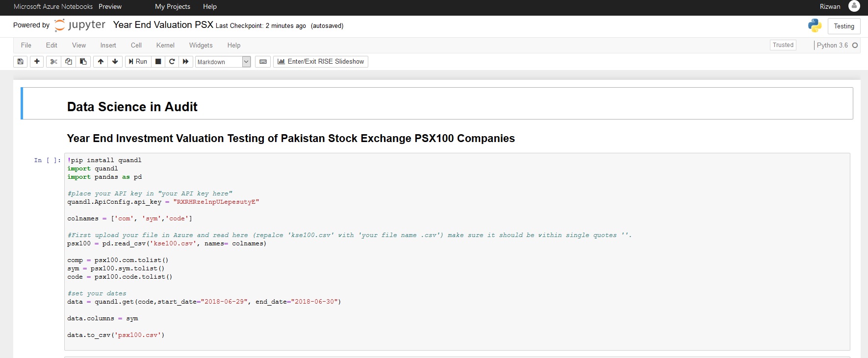Screen dimensions: 868x358
Task: Open the Widgets menu
Action: pos(201,45)
